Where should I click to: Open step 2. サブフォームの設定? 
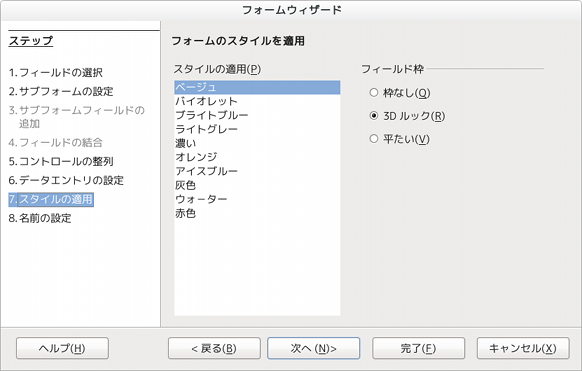pyautogui.click(x=61, y=92)
